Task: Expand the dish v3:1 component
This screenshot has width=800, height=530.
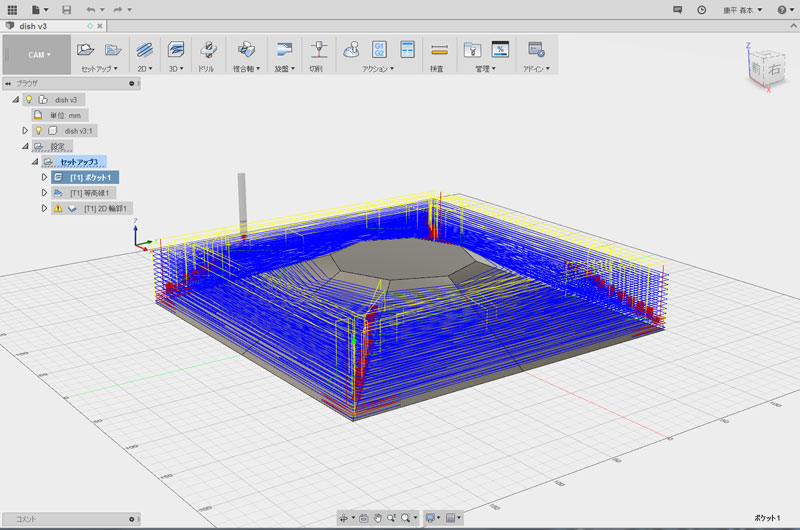Action: (x=25, y=131)
